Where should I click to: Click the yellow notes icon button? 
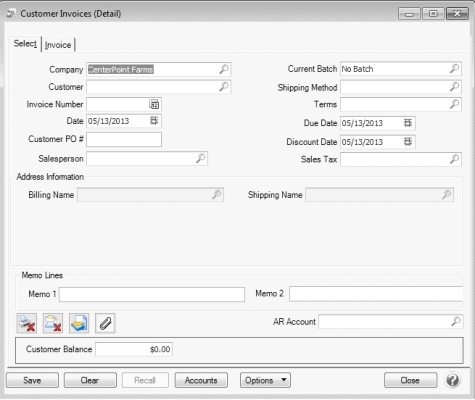point(79,323)
